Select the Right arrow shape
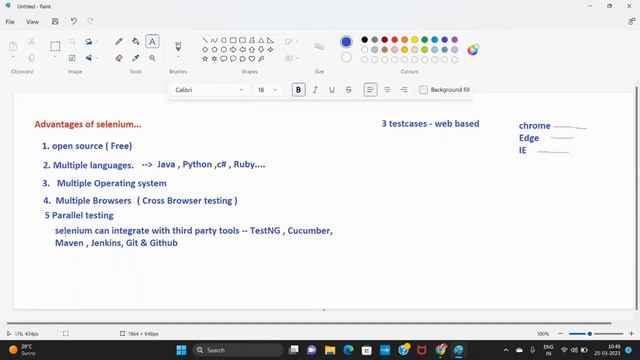Image resolution: width=640 pixels, height=360 pixels. pos(233,49)
